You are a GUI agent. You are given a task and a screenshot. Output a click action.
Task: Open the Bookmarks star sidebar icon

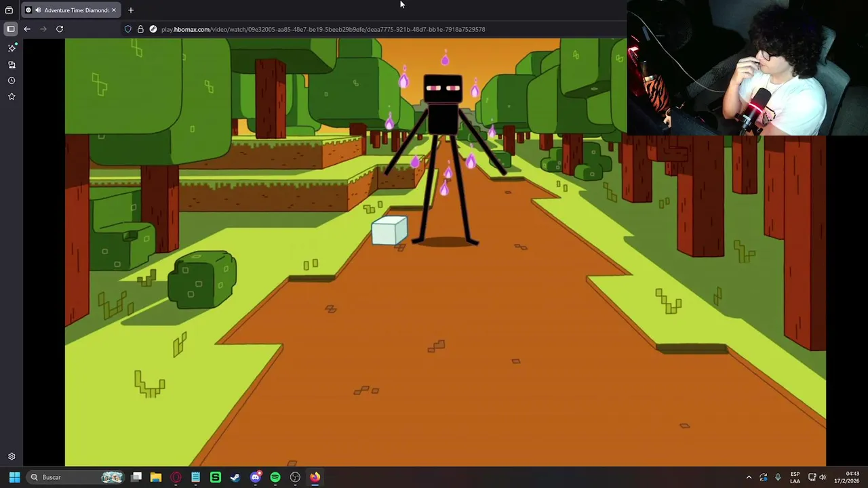click(12, 97)
